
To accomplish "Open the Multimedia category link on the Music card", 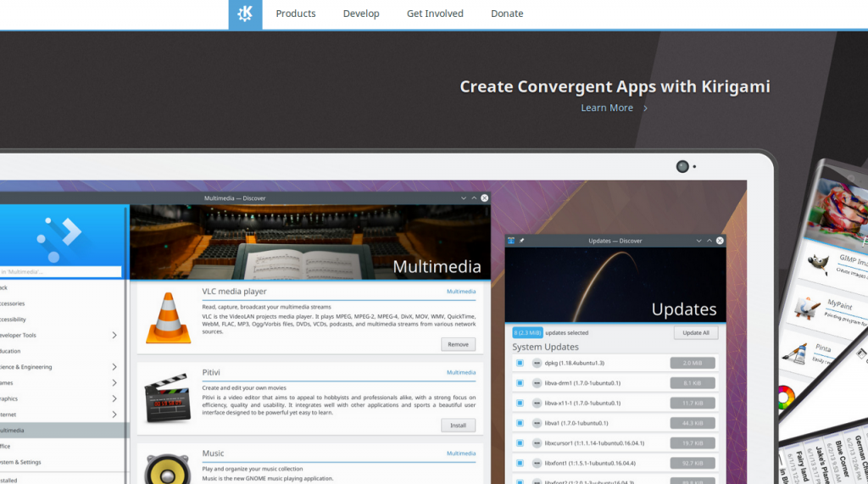I will coord(461,453).
